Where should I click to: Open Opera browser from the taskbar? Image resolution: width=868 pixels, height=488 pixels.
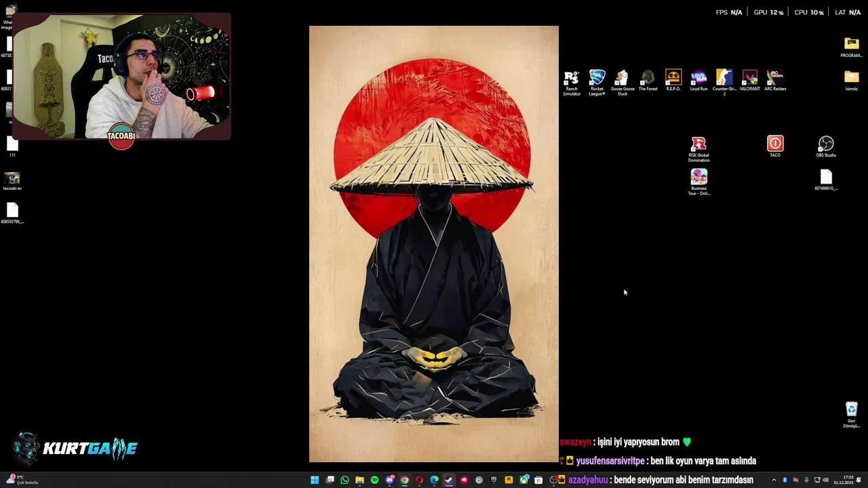click(x=419, y=480)
